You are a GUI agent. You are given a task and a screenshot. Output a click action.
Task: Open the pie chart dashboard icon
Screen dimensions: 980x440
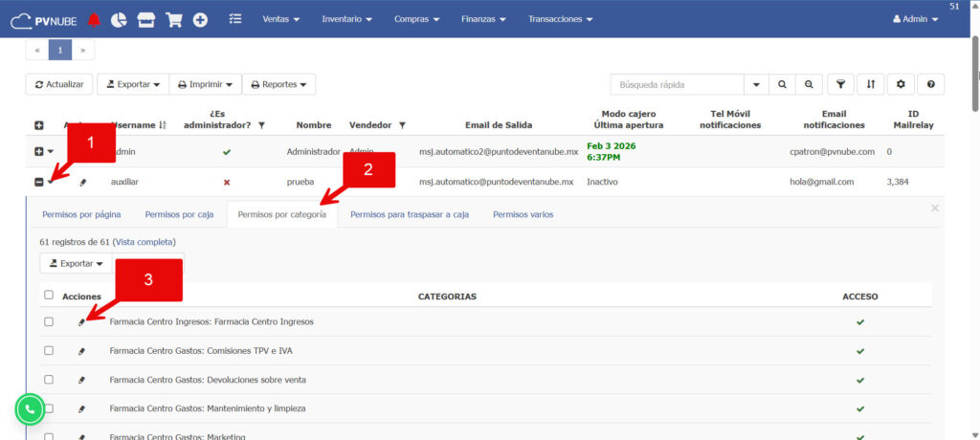120,19
